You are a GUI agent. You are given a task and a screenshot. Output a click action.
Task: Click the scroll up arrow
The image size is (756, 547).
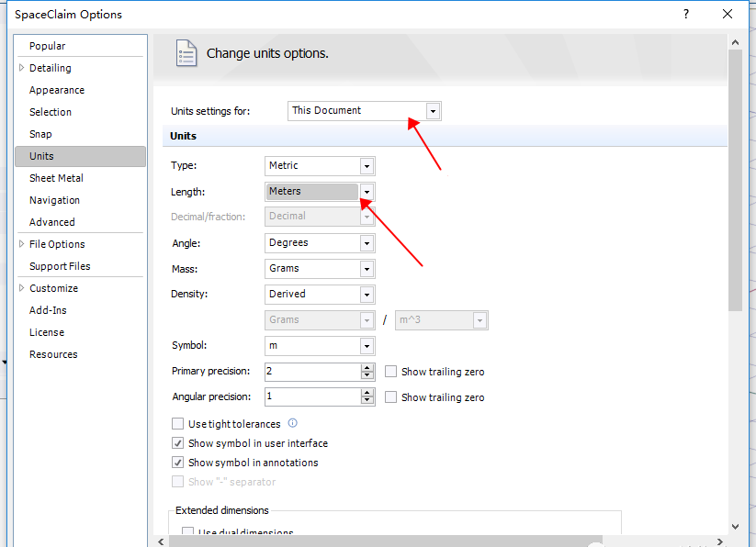735,42
